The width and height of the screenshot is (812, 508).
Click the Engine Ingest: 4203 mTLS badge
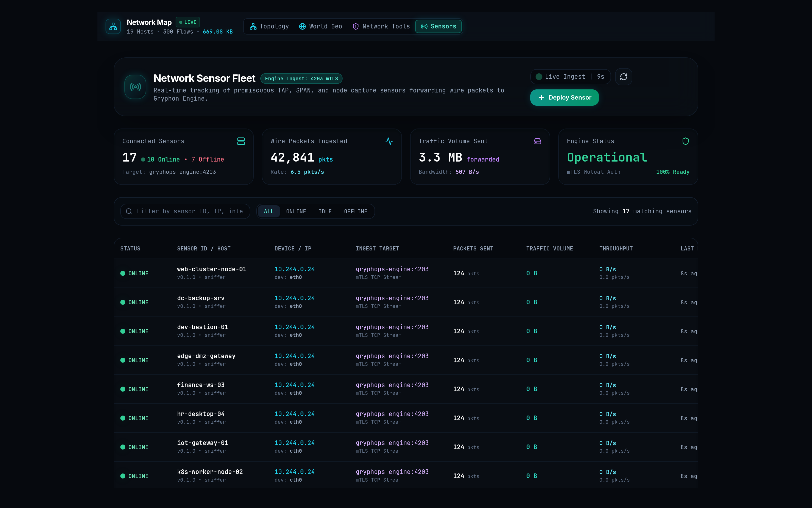click(301, 79)
